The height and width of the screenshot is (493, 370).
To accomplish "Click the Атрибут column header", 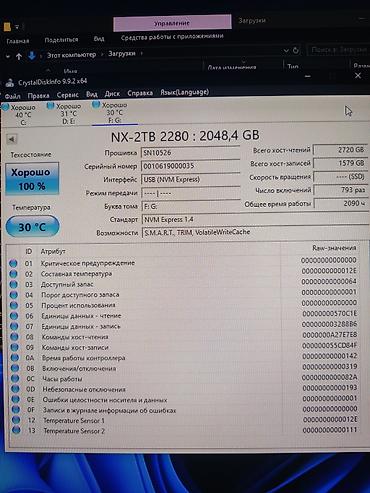I will point(53,251).
